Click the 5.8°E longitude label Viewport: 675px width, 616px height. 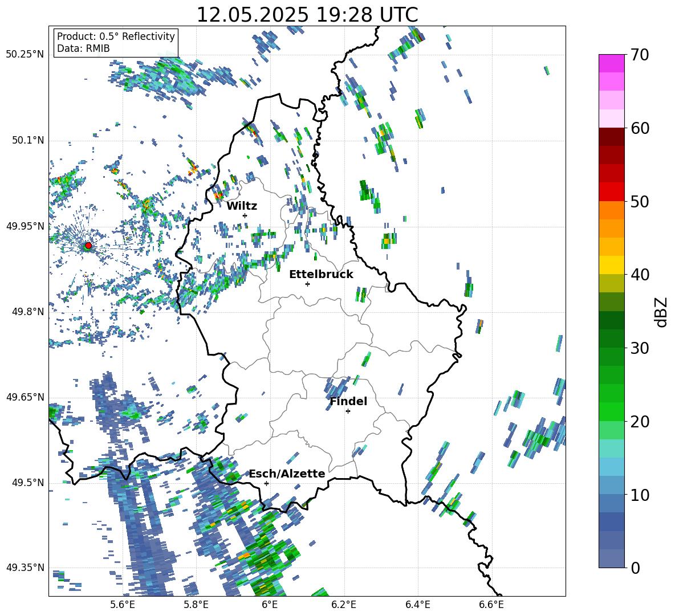point(196,605)
